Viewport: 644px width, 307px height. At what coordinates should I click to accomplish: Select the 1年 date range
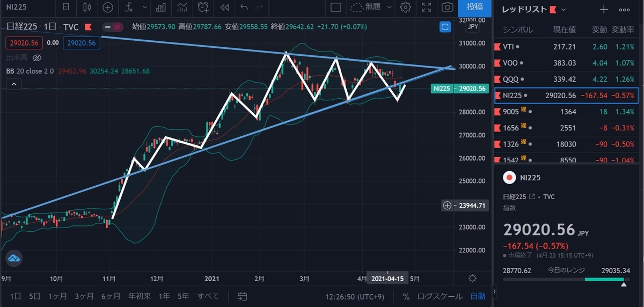coord(164,296)
